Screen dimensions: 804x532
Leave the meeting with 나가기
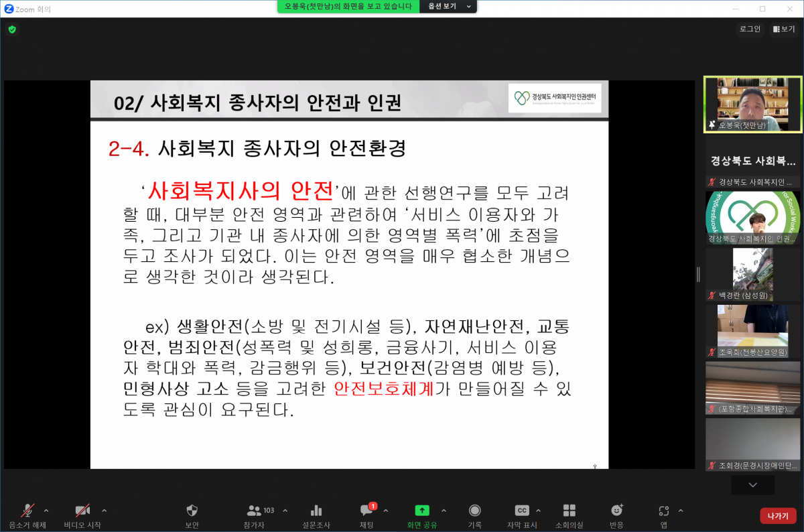coord(778,516)
